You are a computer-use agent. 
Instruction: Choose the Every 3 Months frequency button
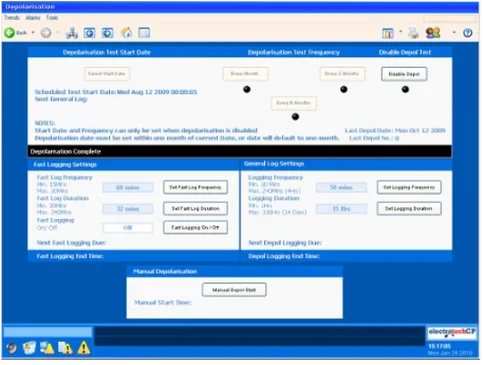[342, 74]
